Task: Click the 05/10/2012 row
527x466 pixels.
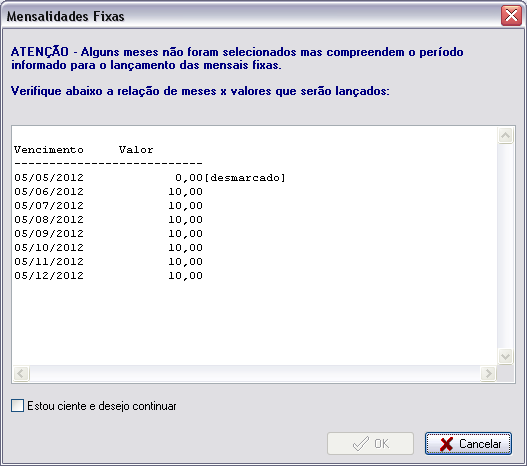Action: coord(109,248)
